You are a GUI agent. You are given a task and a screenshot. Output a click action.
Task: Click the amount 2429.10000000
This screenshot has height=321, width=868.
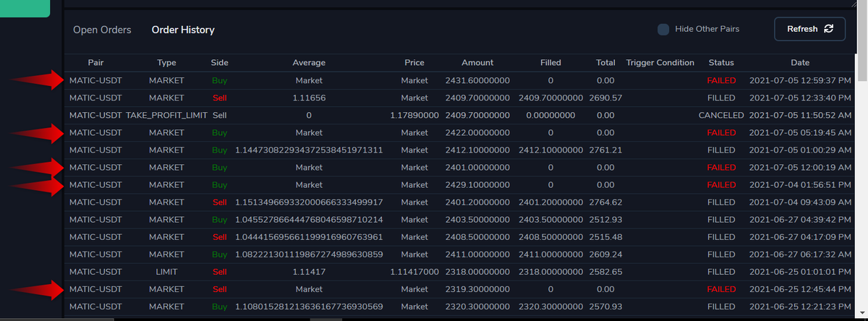coord(478,184)
